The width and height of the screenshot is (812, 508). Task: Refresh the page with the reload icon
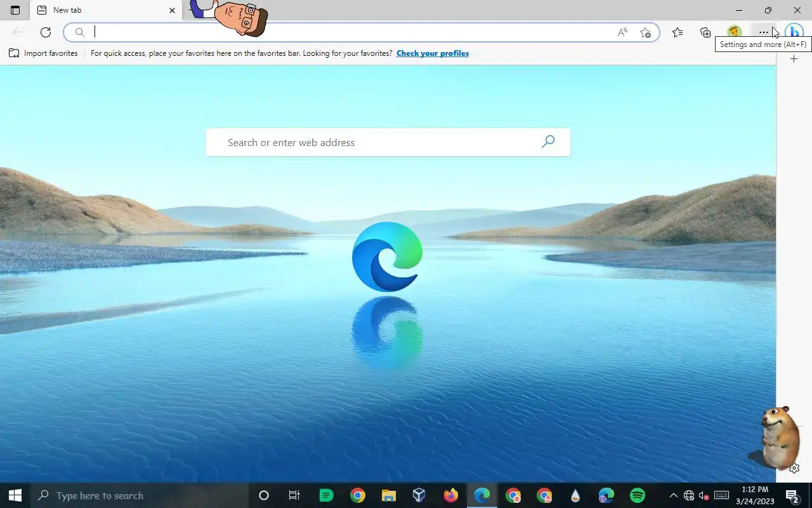coord(46,32)
